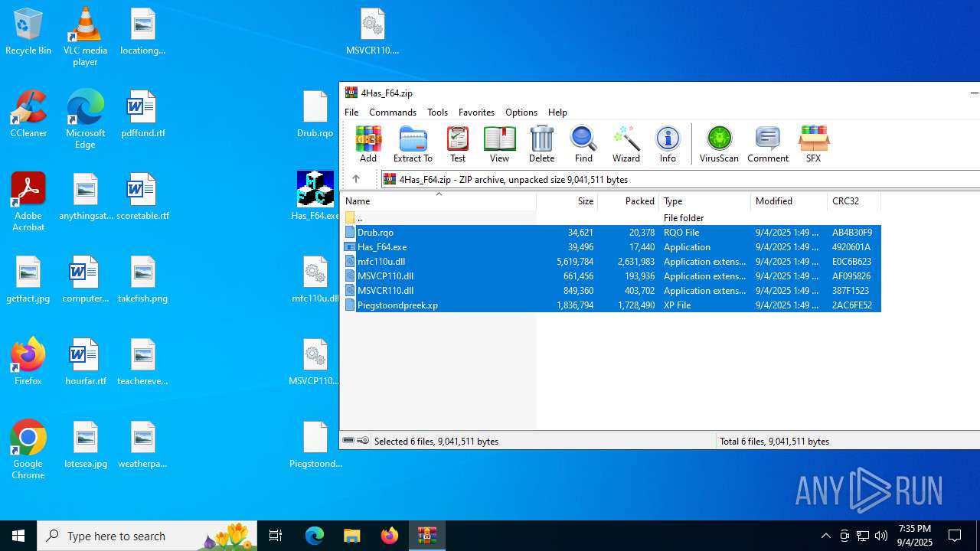This screenshot has height=551, width=980.
Task: Click the volume speaker tray icon
Action: (x=881, y=536)
